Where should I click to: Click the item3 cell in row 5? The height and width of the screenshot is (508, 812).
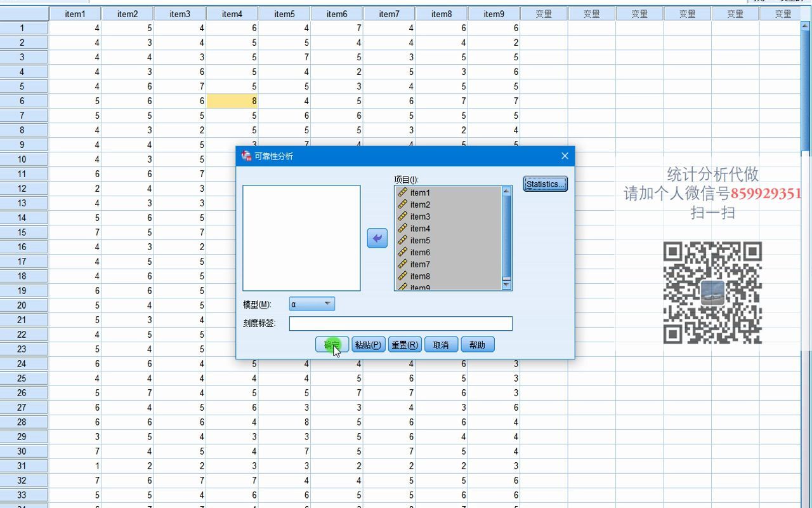(180, 86)
